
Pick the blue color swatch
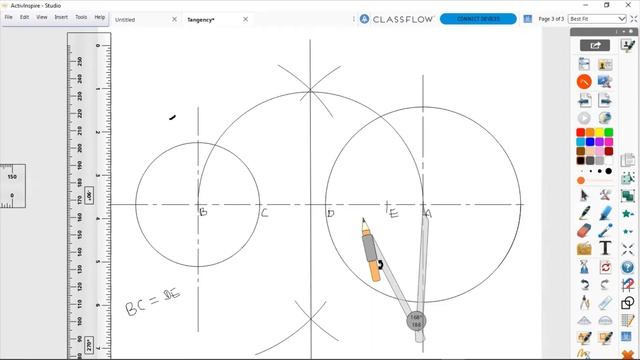pos(590,142)
